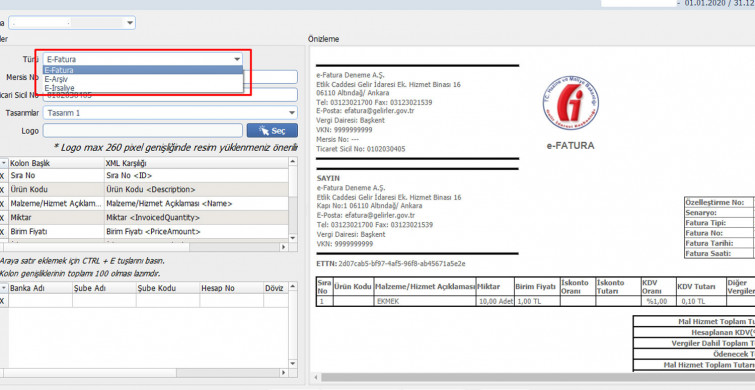Click the Kolon Başlık column header
Screen dimensions: 755x390
point(56,163)
